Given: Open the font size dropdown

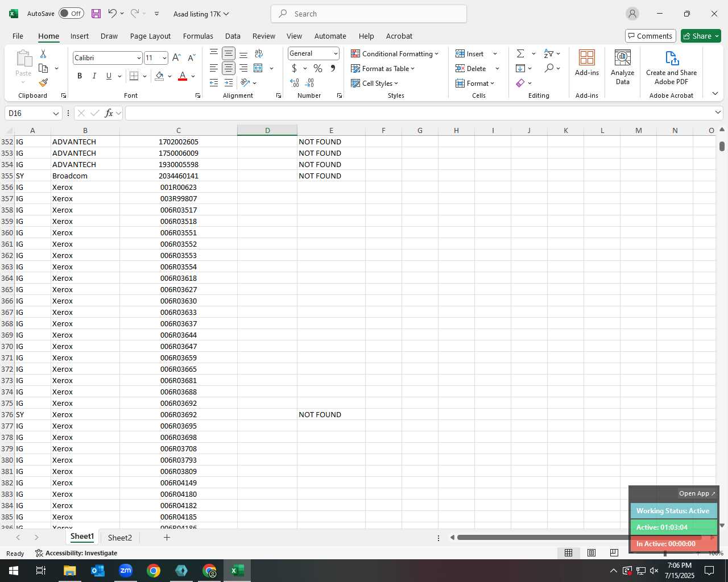Looking at the screenshot, I should [164, 58].
